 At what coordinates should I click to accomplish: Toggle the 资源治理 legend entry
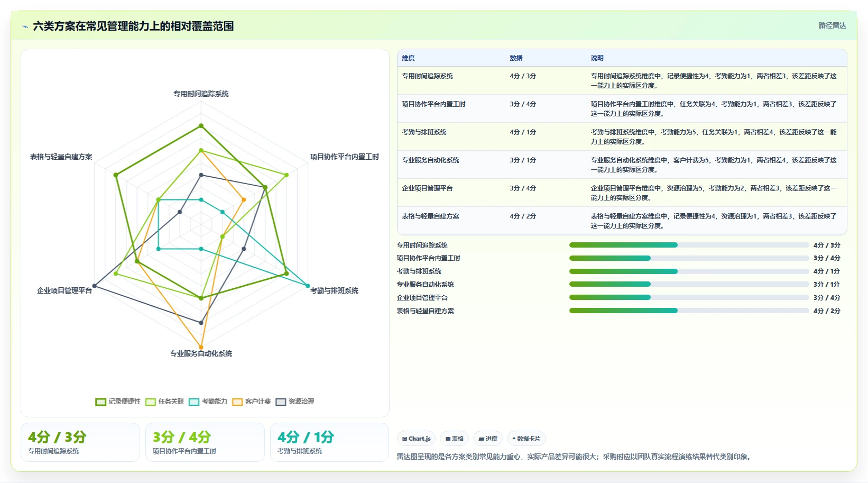tap(294, 402)
